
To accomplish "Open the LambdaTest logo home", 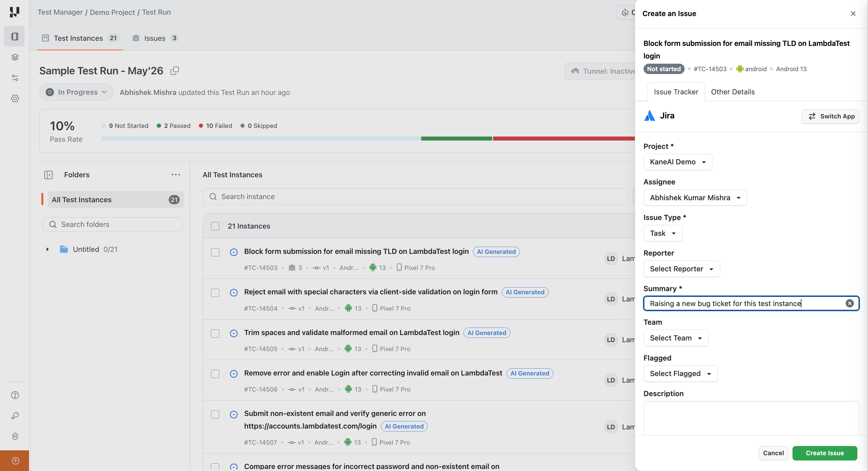I will click(x=14, y=12).
